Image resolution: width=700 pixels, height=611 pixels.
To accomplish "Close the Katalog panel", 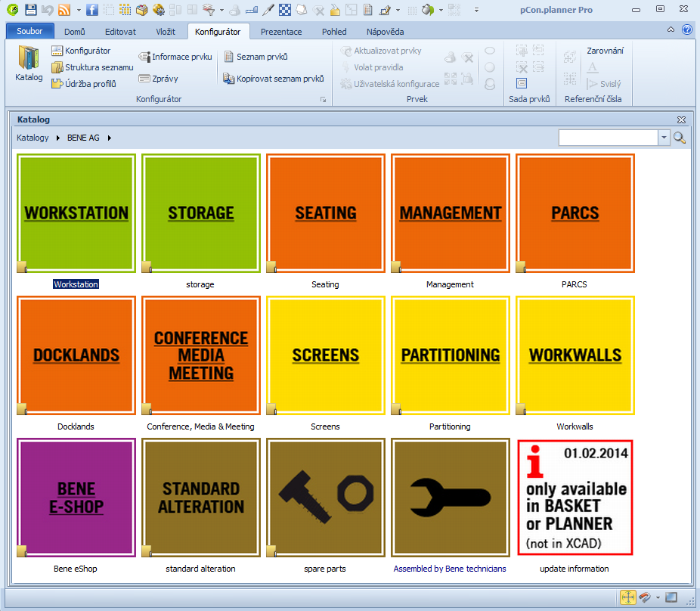I will pyautogui.click(x=681, y=119).
